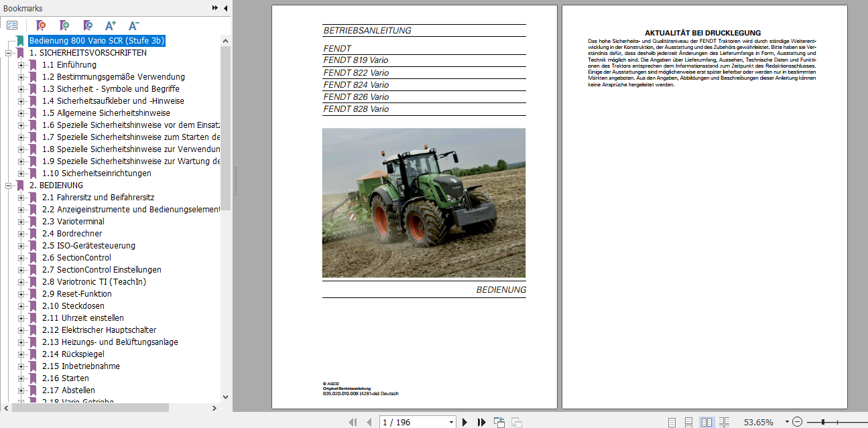
Task: Jump to bookmark 2.14 Rückspiegel
Action: click(72, 354)
